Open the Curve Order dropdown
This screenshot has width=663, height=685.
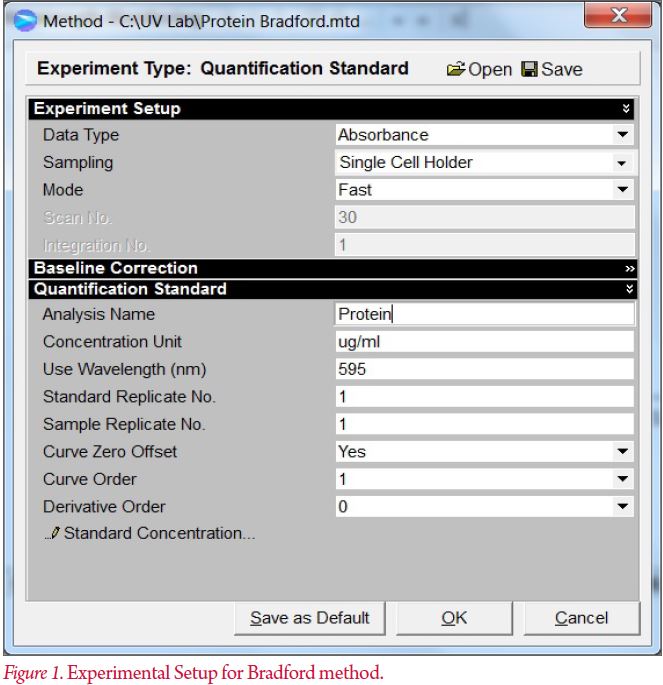point(623,479)
